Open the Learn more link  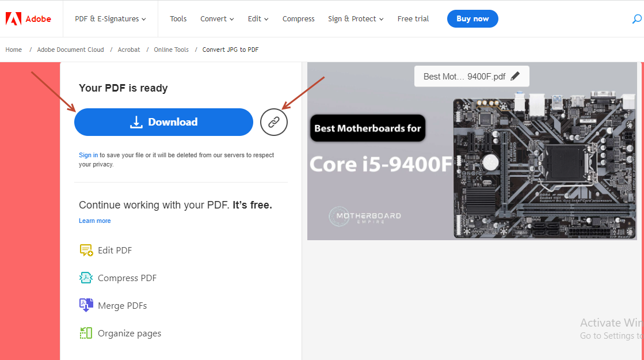pyautogui.click(x=95, y=221)
